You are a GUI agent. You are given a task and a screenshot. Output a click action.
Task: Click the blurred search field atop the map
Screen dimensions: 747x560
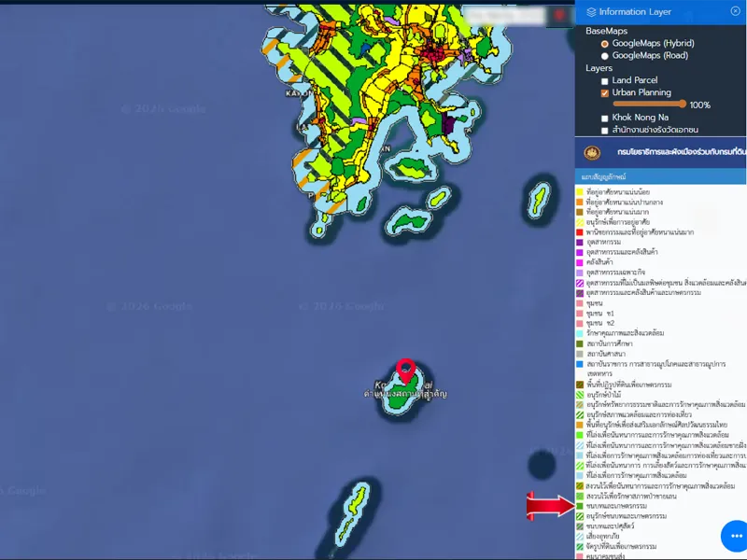504,15
